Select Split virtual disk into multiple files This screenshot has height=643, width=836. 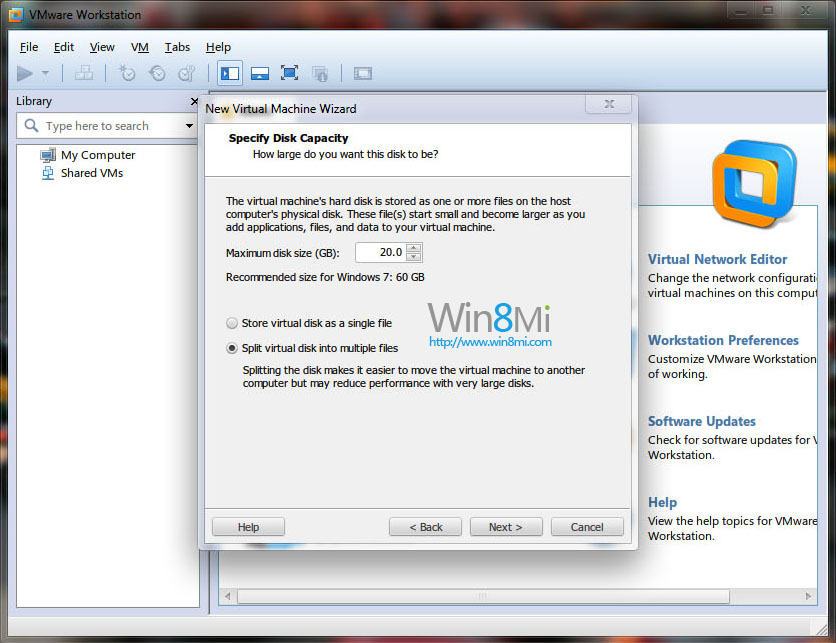coord(232,348)
